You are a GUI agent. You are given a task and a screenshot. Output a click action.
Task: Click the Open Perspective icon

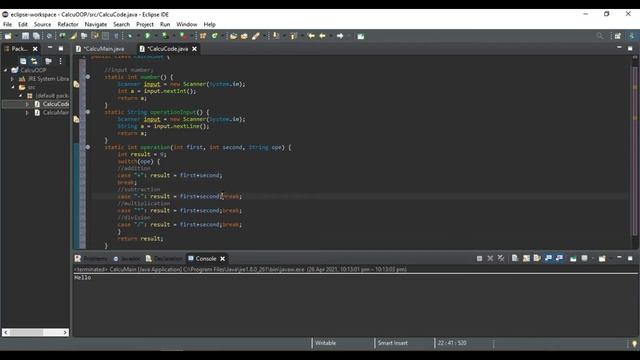point(618,36)
